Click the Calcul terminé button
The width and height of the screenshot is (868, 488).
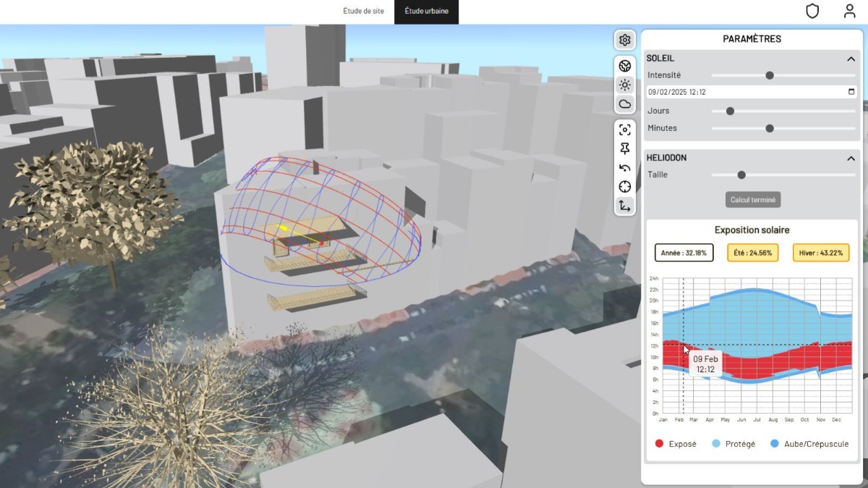click(753, 200)
